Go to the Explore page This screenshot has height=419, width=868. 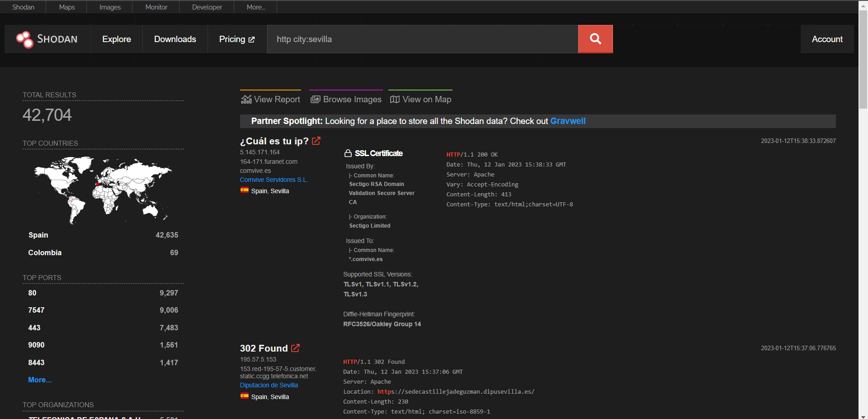tap(117, 39)
